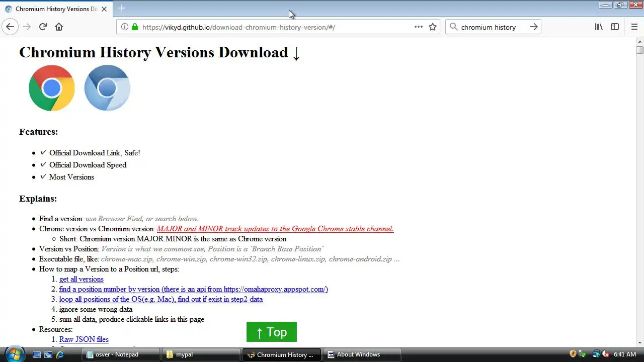Click the search magnifier icon
Viewport: 644px width, 362px height.
[x=454, y=27]
